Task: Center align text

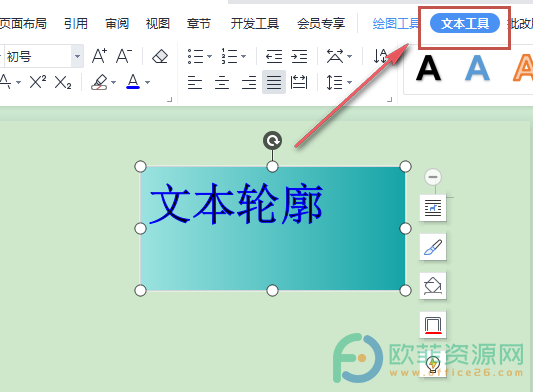Action: (x=222, y=82)
